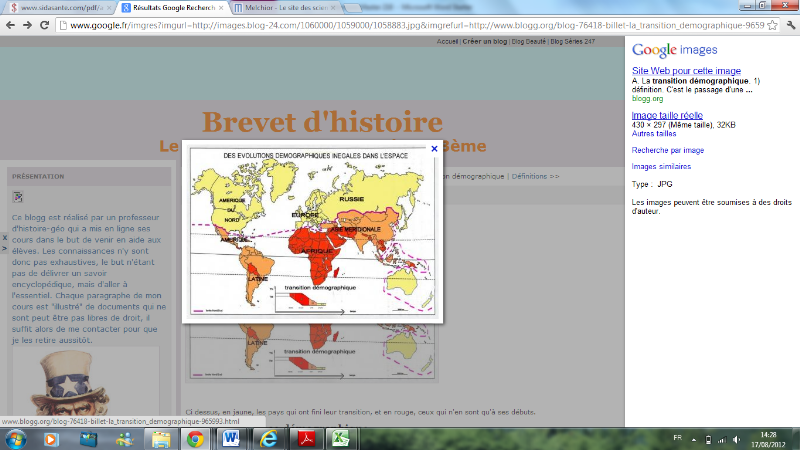Open the 'Image taille réelle' link
Screen dimensions: 800x450
(665, 116)
